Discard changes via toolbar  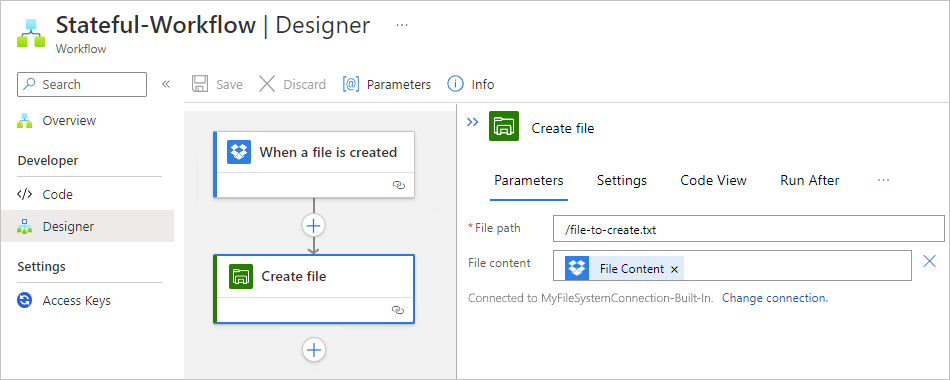292,84
